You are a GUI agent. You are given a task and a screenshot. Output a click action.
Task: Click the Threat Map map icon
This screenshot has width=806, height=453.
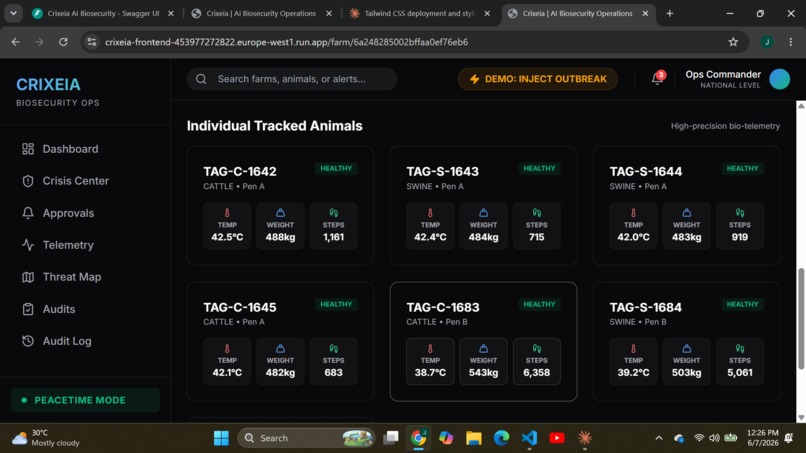[28, 277]
